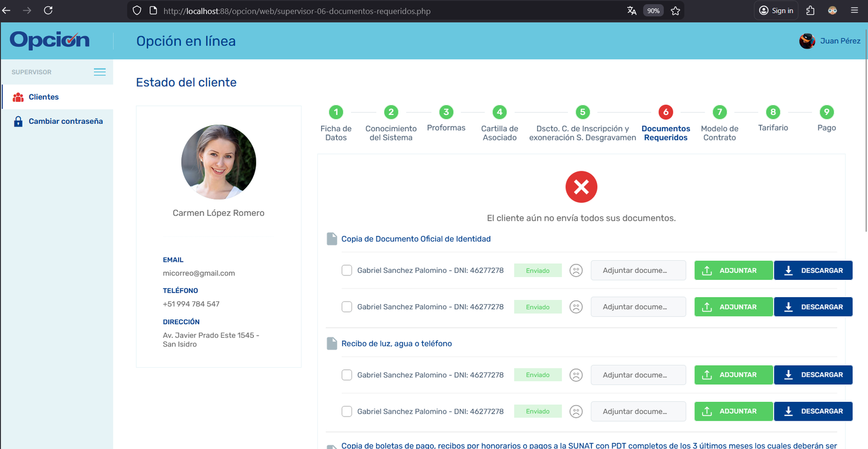Check first checkbox under Copia de Documento Oficial
The height and width of the screenshot is (449, 868).
[x=347, y=270]
